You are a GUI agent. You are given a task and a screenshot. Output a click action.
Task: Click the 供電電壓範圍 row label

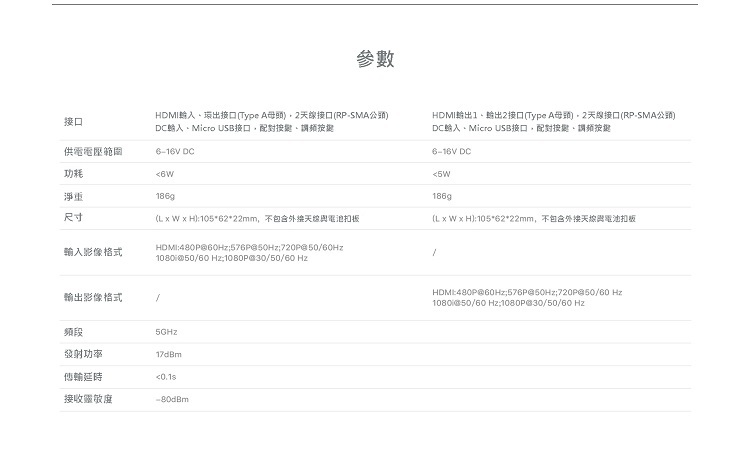click(x=93, y=151)
